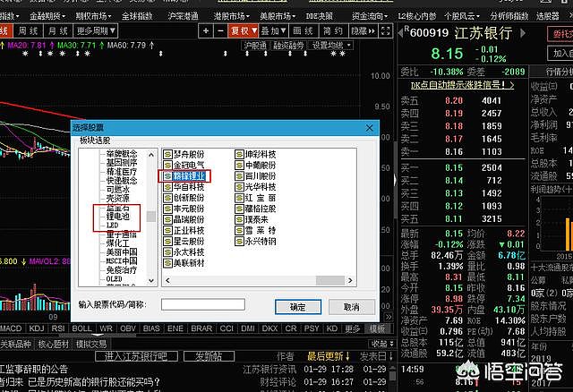Go to previous stock arrow beside 600919
This screenshot has width=573, height=392.
tap(400, 33)
